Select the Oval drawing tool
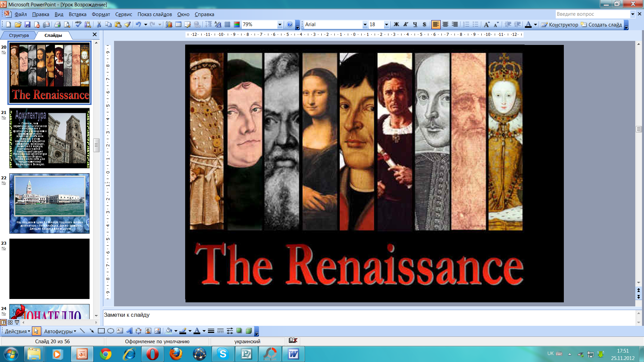644x362 pixels. (x=110, y=331)
